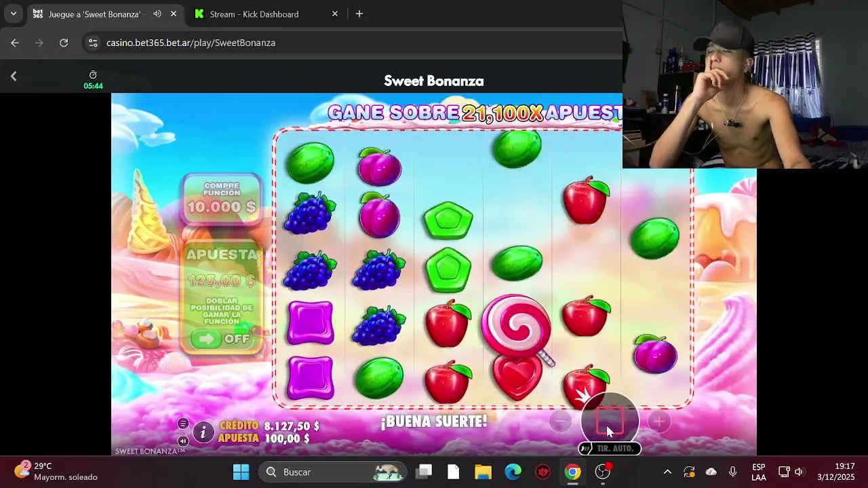Click the sync tray icon

689,472
